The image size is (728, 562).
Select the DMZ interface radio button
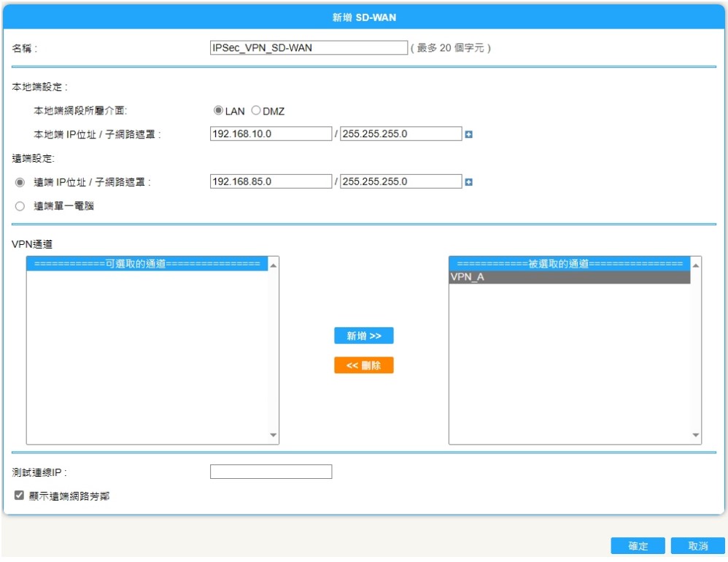point(255,112)
